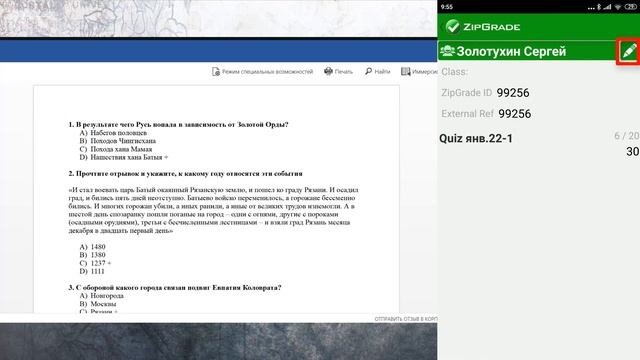The image size is (640, 360).
Task: Tap the Wi-Fi status bar icon
Action: pyautogui.click(x=618, y=7)
